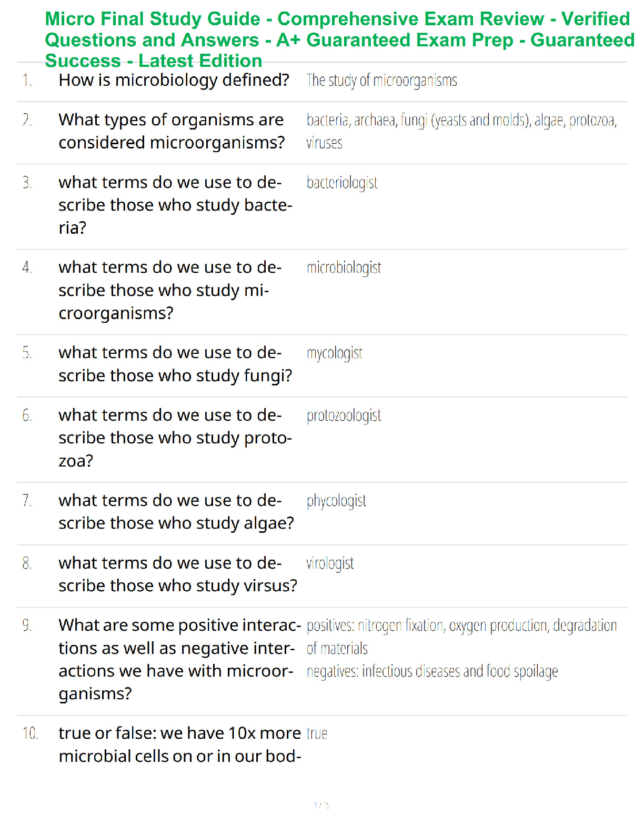644x834 pixels.
Task: Select the question about those who study algae
Action: pyautogui.click(x=176, y=512)
